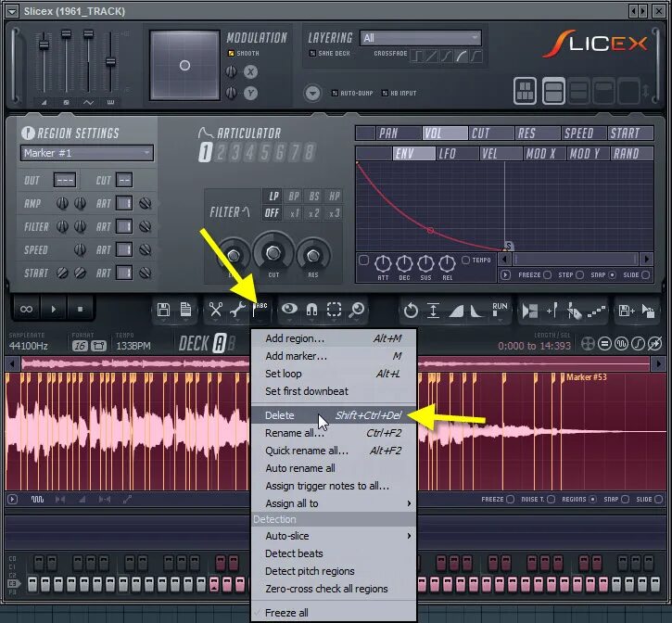This screenshot has height=623, width=672.
Task: Toggle the KB INPUT checkbox
Action: pyautogui.click(x=385, y=93)
